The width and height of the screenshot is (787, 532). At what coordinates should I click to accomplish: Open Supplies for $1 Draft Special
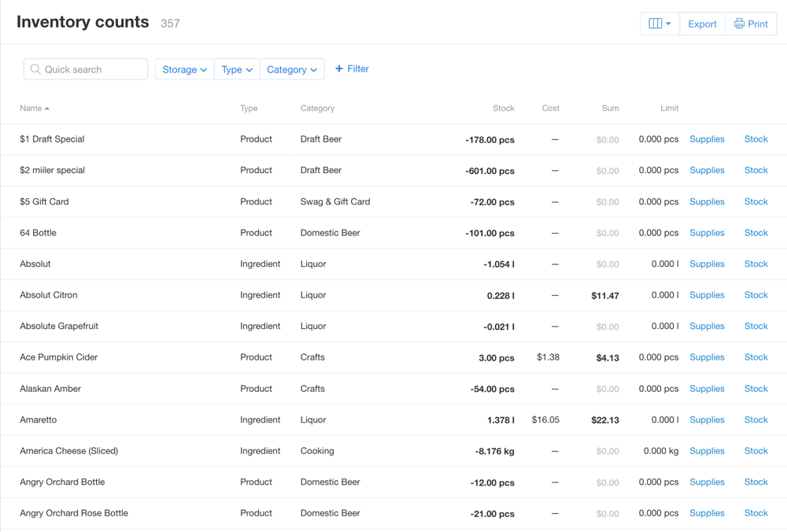tap(707, 139)
